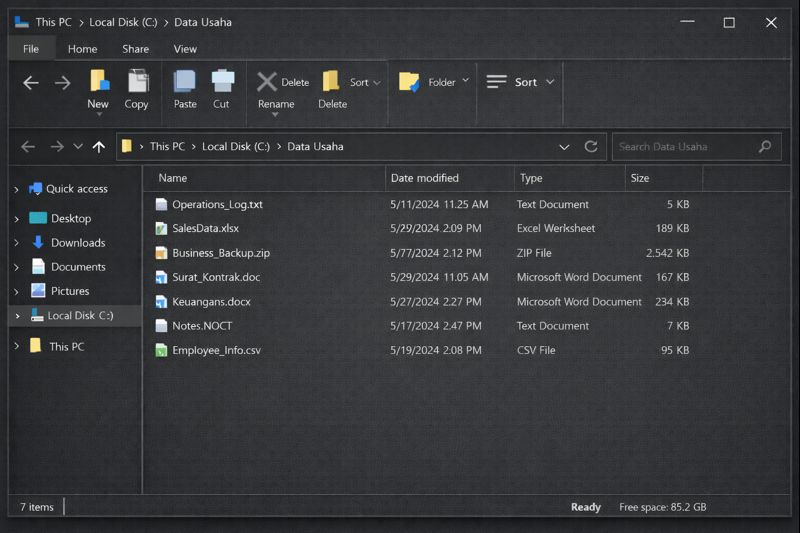
Task: Select the Business_Backup.zip file icon
Action: coord(161,253)
